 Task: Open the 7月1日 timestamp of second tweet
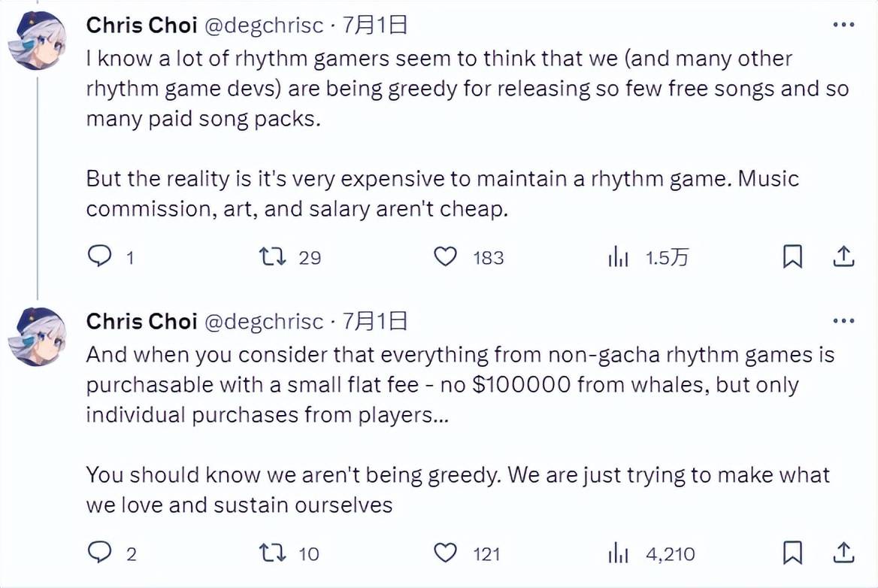pos(375,322)
